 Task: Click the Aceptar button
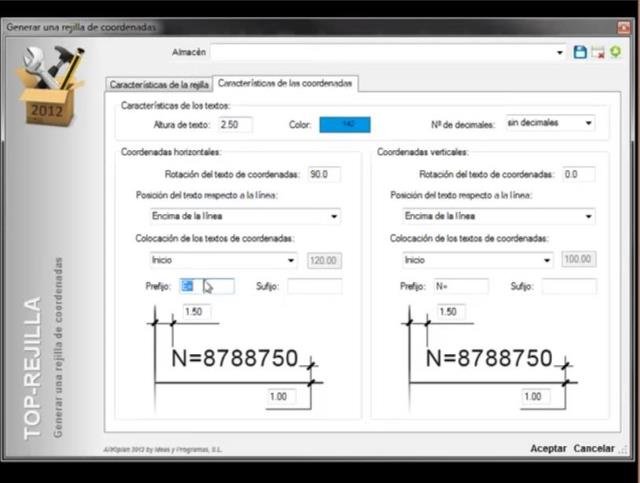pos(548,448)
